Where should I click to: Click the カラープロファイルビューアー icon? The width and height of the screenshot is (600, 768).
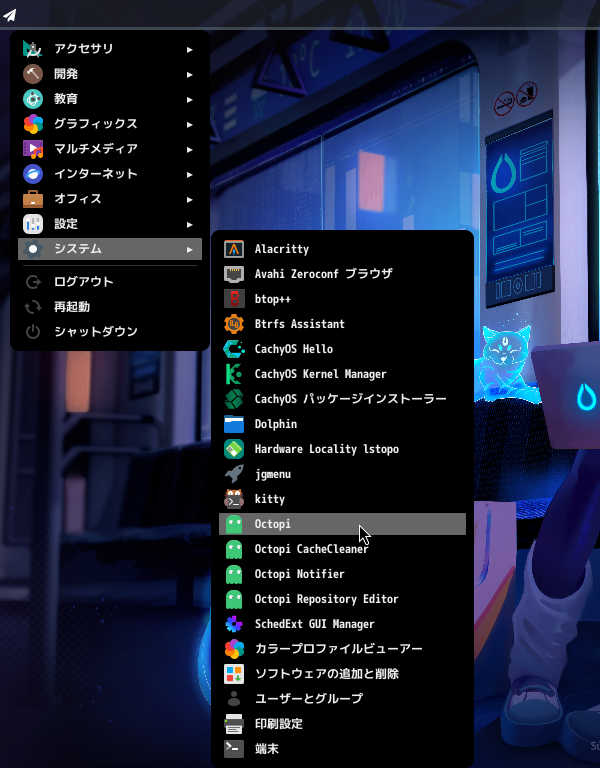coord(234,648)
